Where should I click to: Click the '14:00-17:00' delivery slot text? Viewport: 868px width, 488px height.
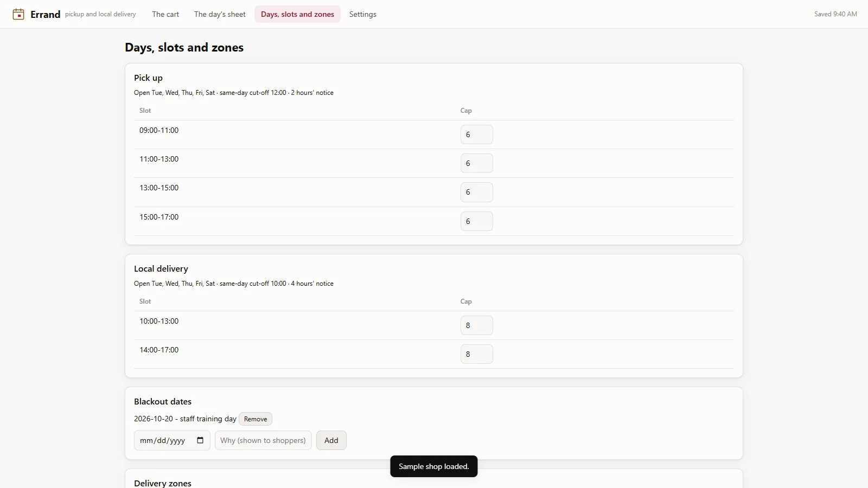click(x=159, y=350)
